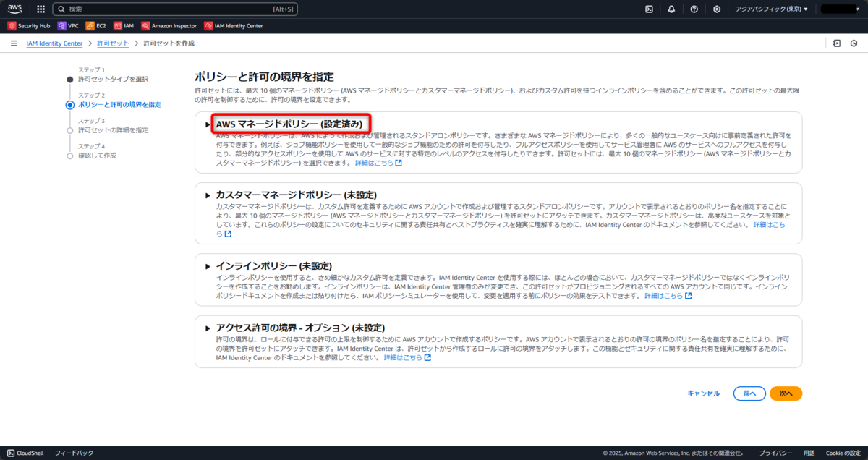
Task: Open CloudShell from the top navigation bar
Action: tap(649, 9)
